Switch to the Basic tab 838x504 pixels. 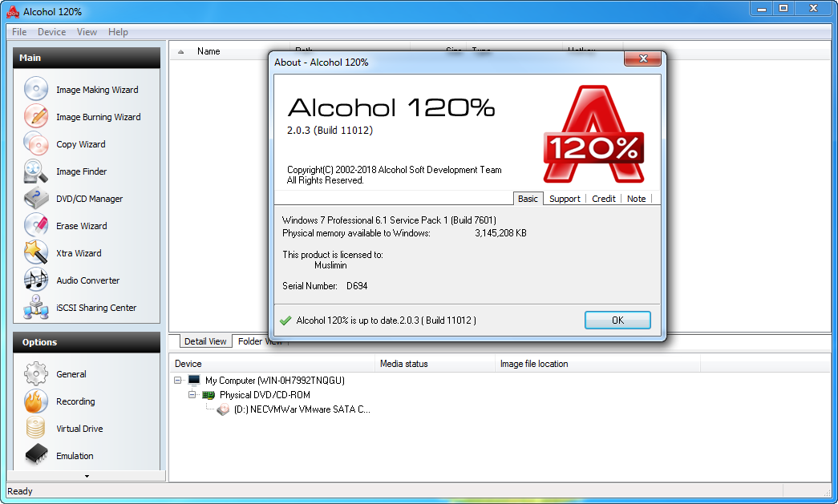coord(528,199)
